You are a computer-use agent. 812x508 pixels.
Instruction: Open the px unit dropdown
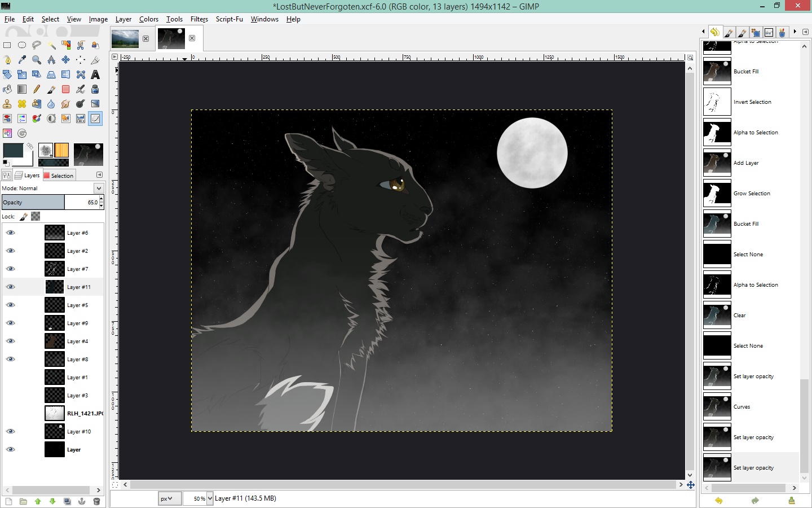point(170,498)
